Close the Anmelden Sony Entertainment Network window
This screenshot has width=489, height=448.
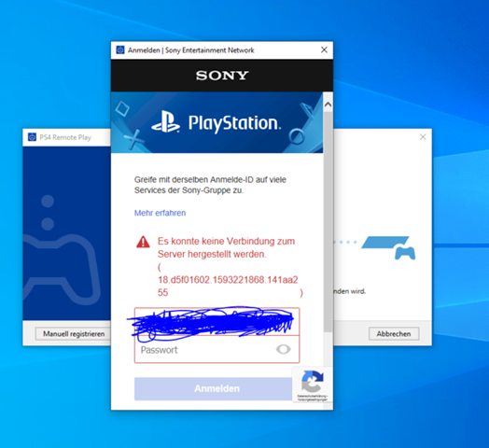click(325, 49)
